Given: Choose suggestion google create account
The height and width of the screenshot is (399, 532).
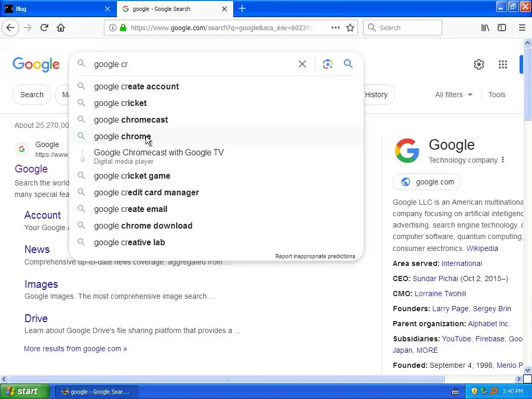Looking at the screenshot, I should point(216,87).
